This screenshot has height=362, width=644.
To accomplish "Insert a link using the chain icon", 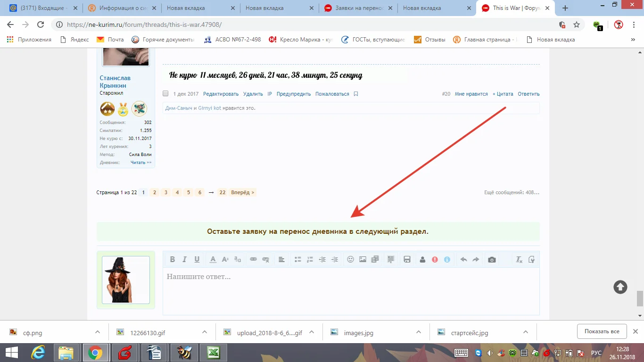I will pos(253,259).
